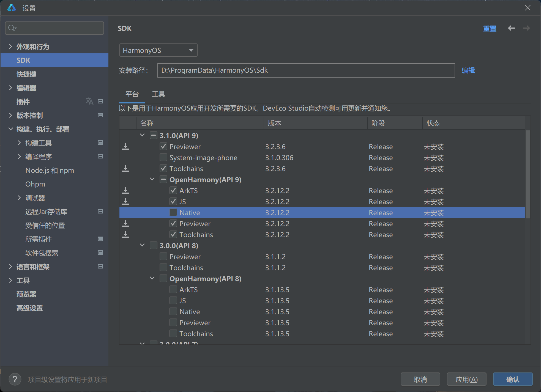Close the settings dialog with X
This screenshot has height=392, width=541.
coord(528,8)
